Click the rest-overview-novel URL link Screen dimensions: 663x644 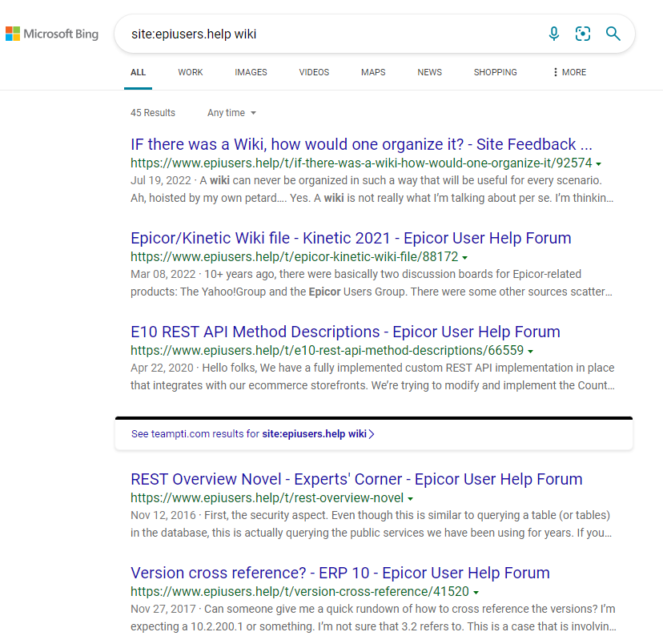point(267,498)
